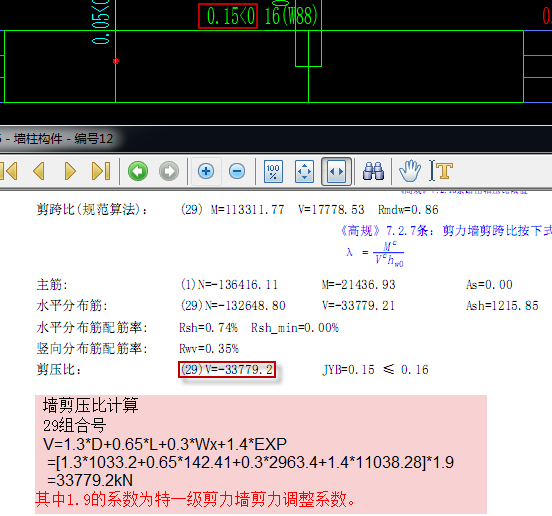
Task: Choose the text selection tool
Action: click(441, 171)
